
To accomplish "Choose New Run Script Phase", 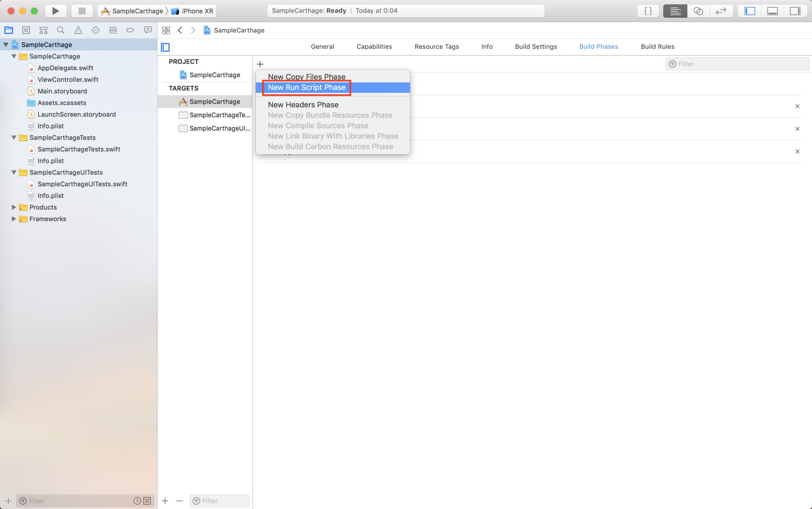I will [333, 87].
